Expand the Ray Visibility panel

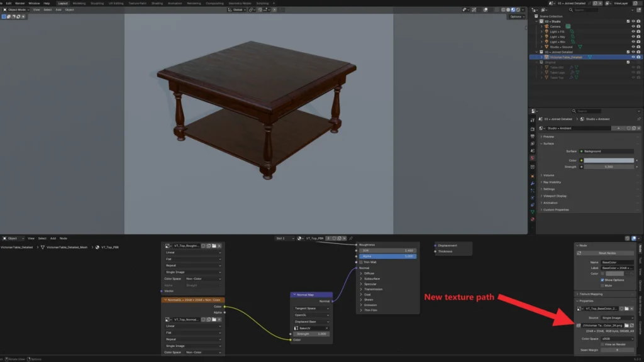[552, 182]
